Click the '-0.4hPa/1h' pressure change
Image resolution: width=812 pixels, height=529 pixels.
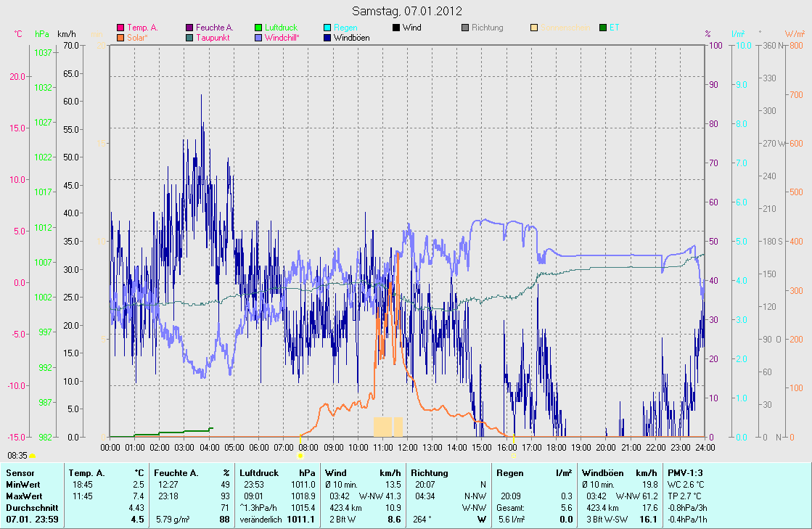687,519
